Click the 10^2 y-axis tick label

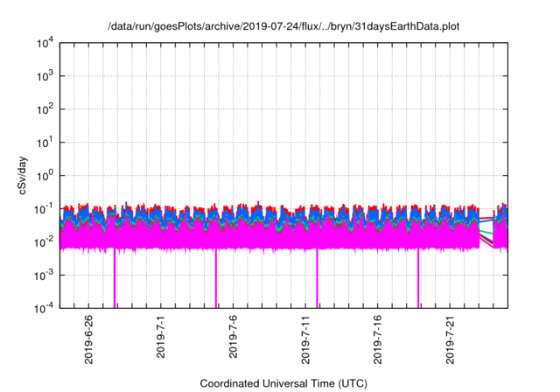[45, 109]
